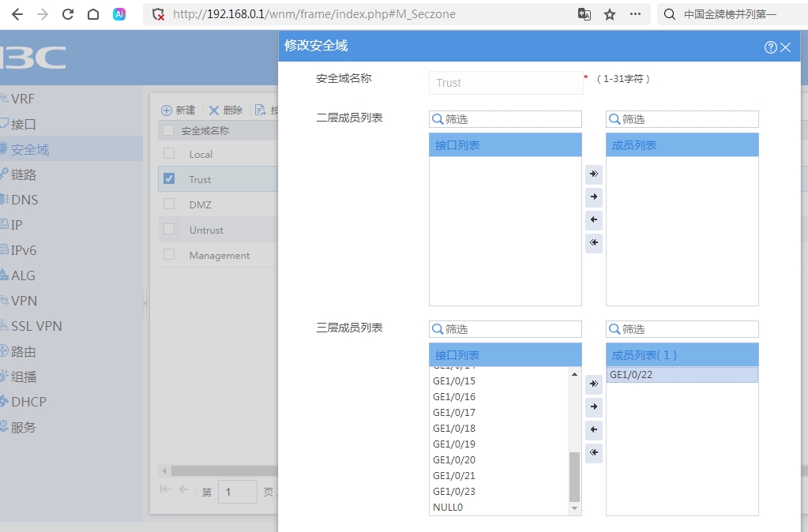Open the browser home page
Viewport: 808px width, 532px height.
point(92,14)
